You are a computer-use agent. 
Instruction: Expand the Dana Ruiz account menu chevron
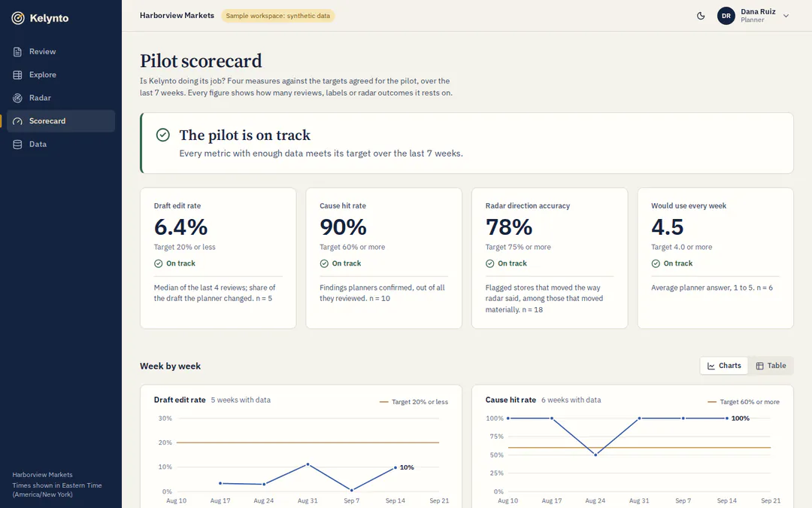[786, 16]
